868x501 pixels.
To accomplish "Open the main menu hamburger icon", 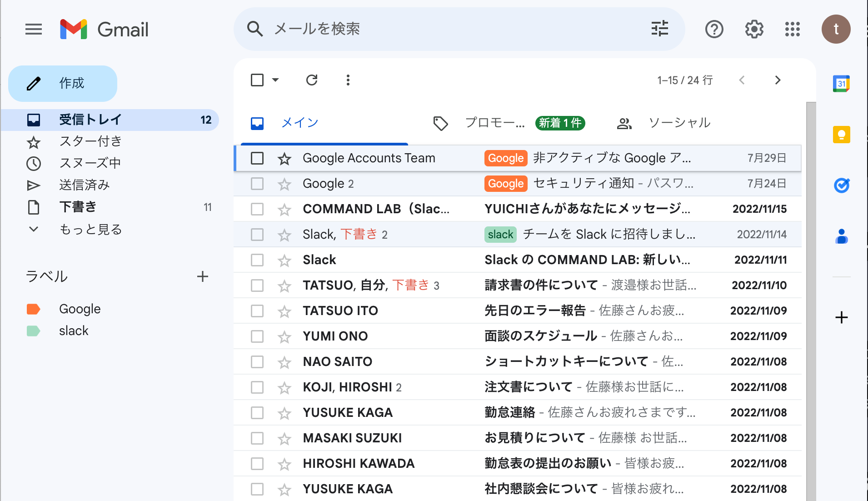I will [34, 30].
